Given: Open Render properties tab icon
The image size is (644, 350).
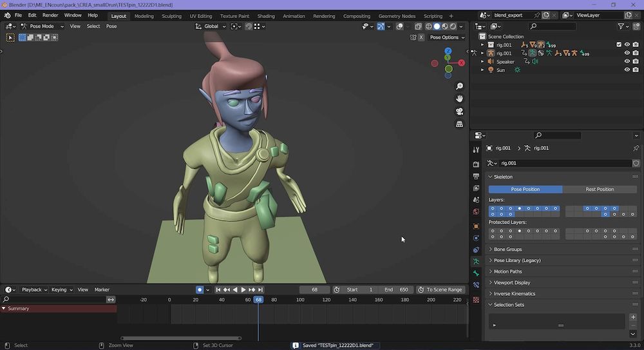Looking at the screenshot, I should [476, 164].
